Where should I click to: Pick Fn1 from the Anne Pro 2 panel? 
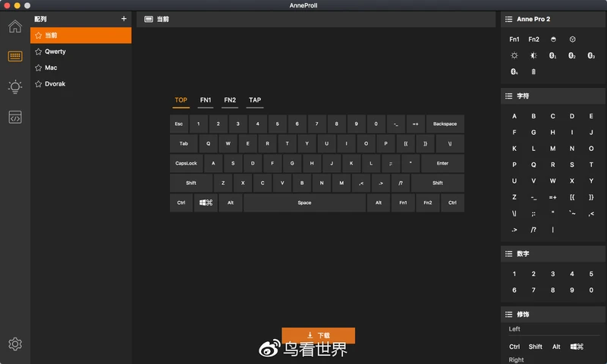(514, 39)
